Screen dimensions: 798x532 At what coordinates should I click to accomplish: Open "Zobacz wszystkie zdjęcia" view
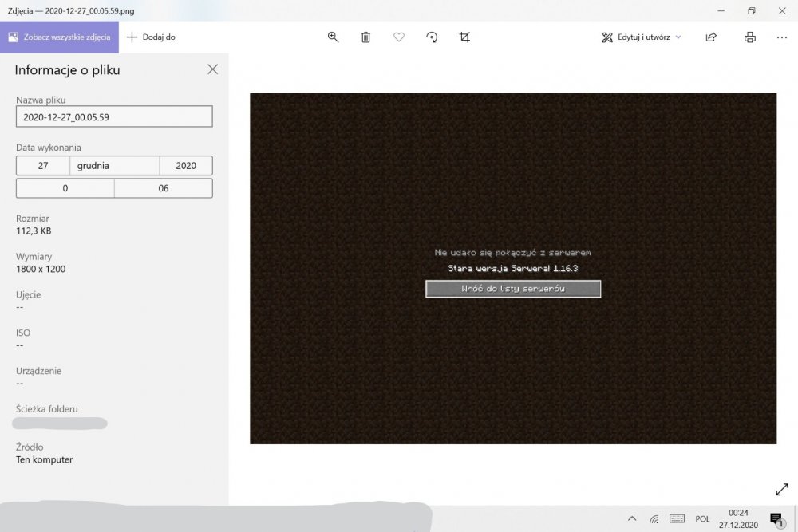[x=60, y=37]
